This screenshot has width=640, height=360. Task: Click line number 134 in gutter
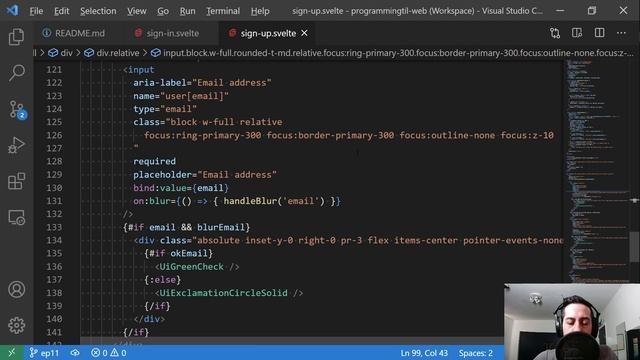pos(54,240)
